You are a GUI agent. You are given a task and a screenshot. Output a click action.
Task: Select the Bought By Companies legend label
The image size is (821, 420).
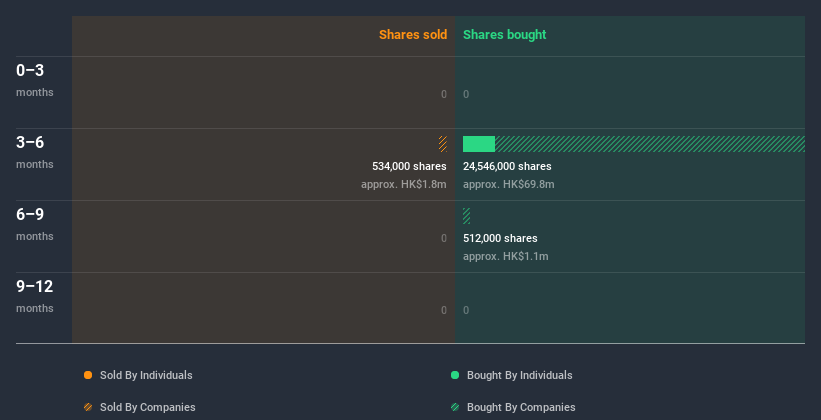coord(521,407)
